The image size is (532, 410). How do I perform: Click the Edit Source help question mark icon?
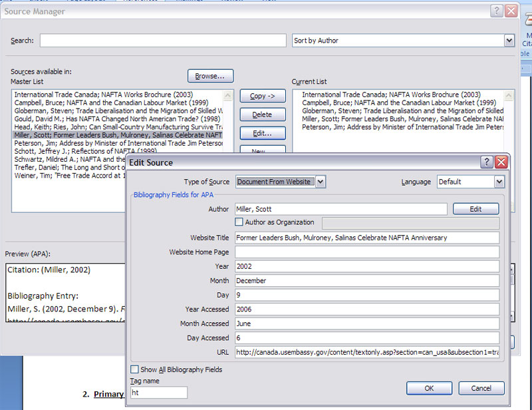click(487, 162)
